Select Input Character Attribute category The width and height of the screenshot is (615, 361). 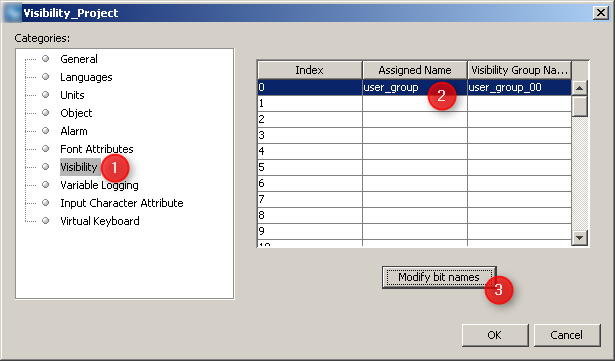[x=122, y=203]
